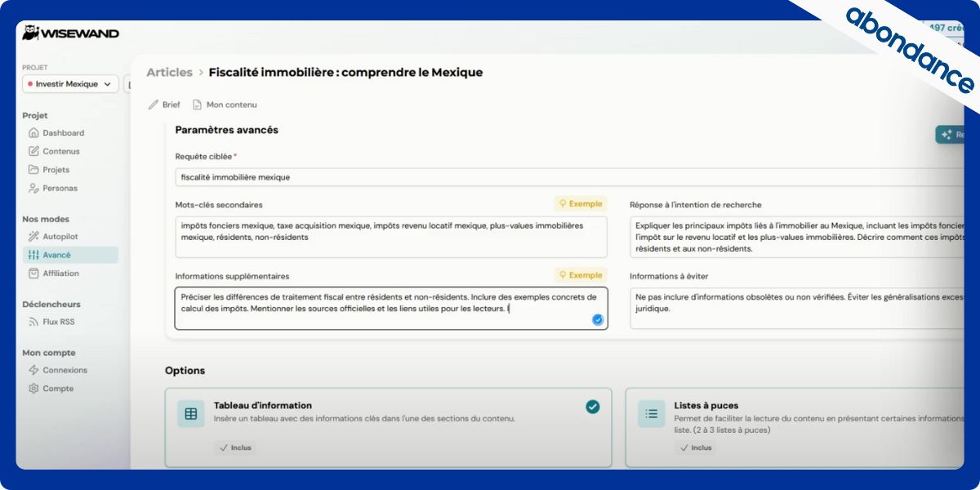Click the Wisewand owl logo

31,33
